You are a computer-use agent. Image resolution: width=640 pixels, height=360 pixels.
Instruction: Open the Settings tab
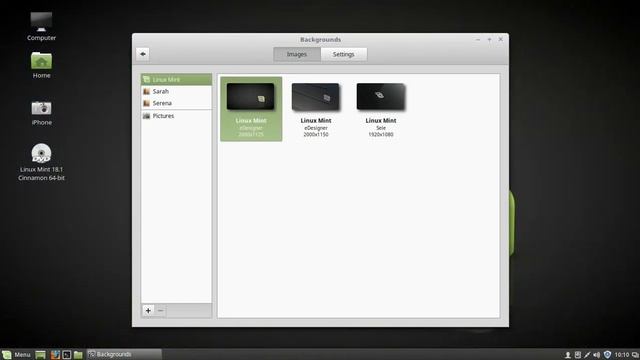(x=344, y=54)
